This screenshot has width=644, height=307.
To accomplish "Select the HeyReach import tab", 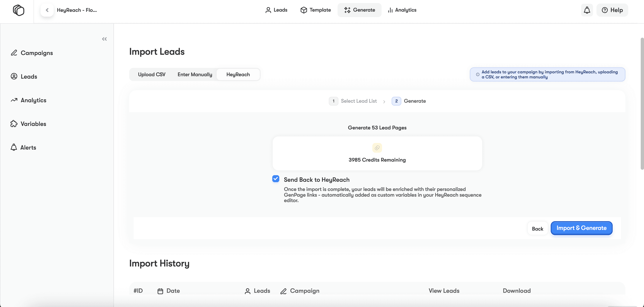I will [x=238, y=74].
